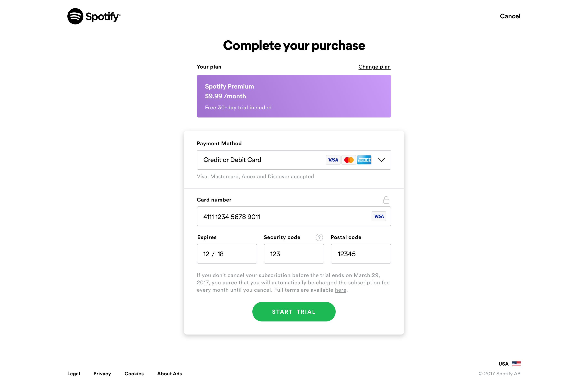Click the Visa logo in payment method selector
Screen dimensions: 588x390
point(333,160)
